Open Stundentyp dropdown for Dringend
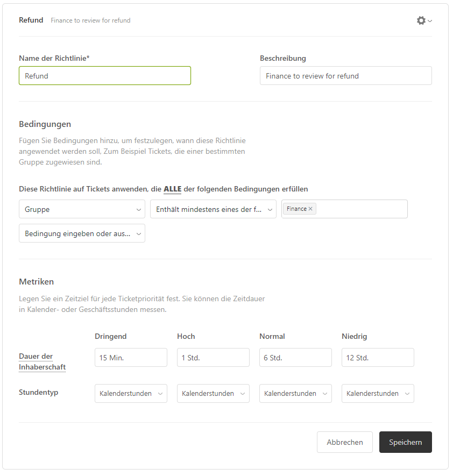Viewport: 453px width, 476px height. point(131,394)
